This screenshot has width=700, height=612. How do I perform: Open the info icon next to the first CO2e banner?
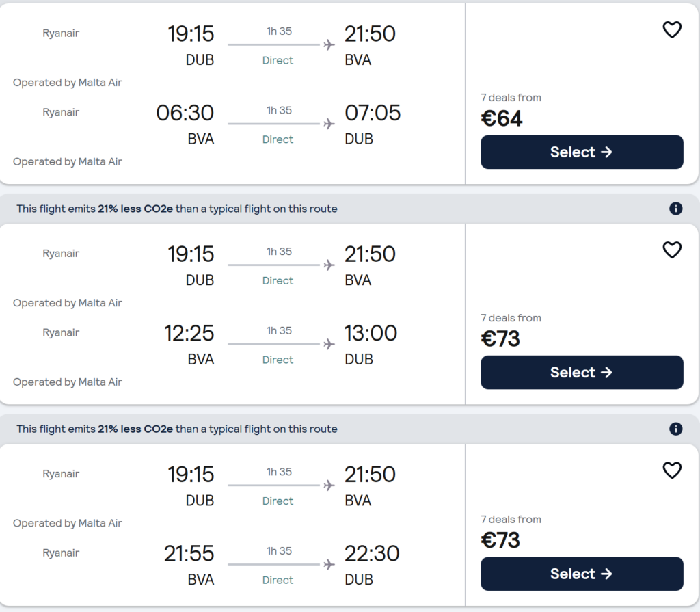click(676, 209)
